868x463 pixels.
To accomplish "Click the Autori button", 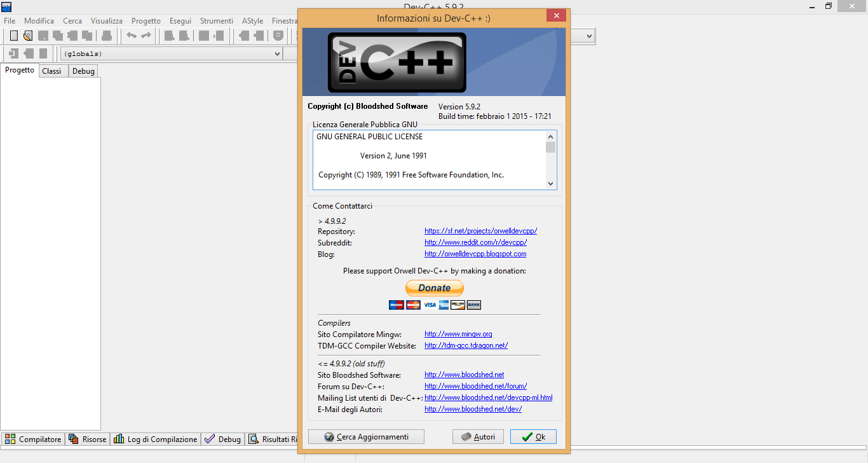I will (x=478, y=437).
